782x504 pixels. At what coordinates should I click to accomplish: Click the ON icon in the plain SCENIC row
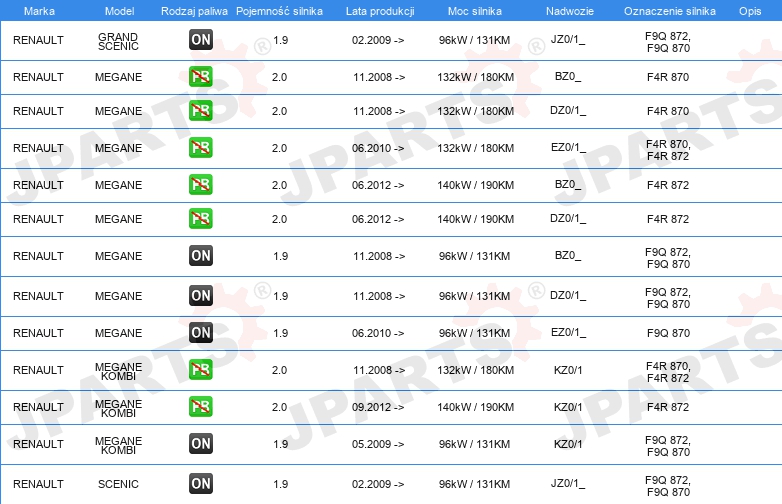[x=201, y=484]
